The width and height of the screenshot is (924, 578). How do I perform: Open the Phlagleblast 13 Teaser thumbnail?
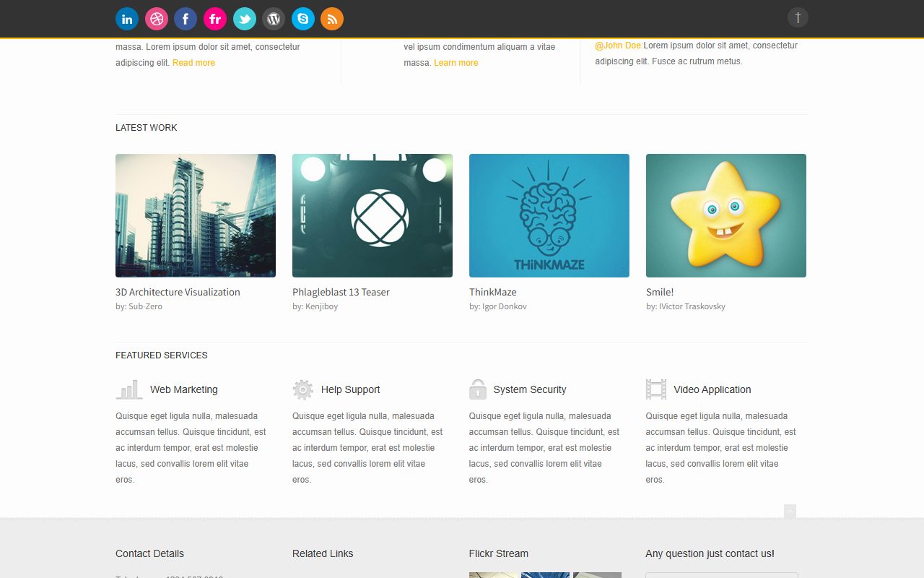point(372,215)
